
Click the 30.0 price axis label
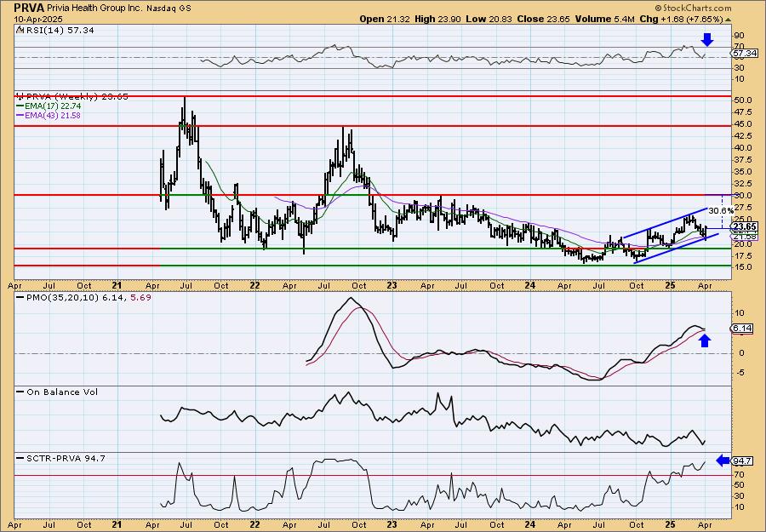[x=742, y=196]
